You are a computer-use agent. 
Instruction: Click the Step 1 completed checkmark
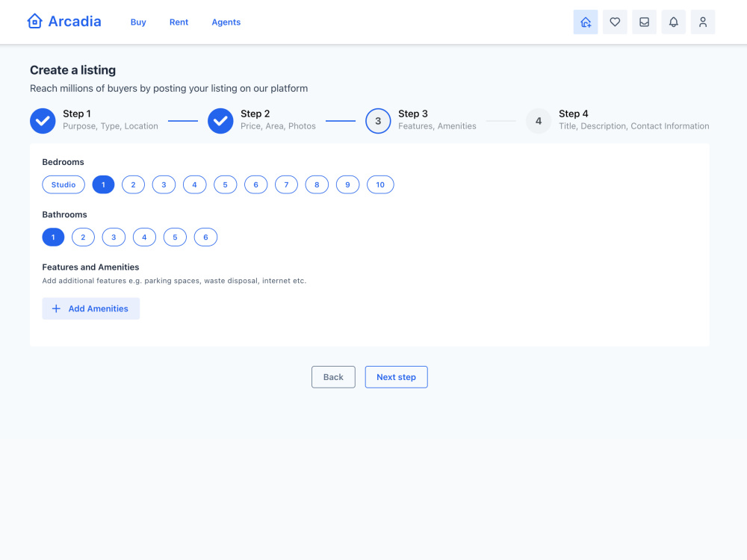tap(43, 121)
